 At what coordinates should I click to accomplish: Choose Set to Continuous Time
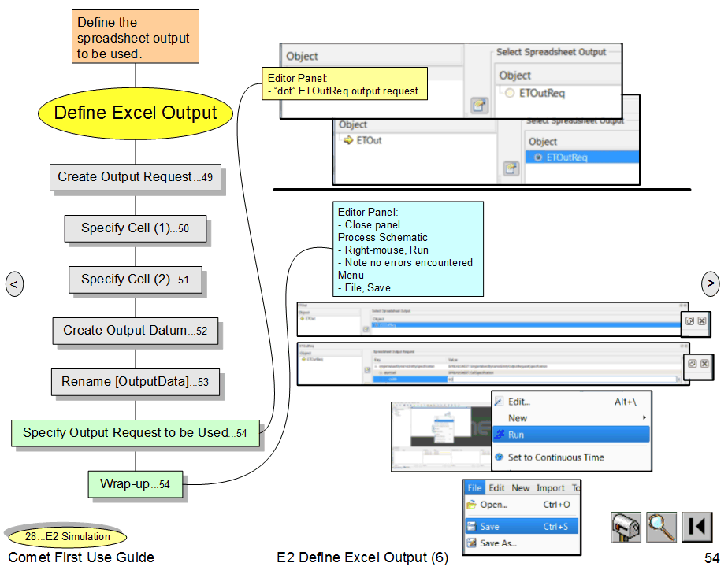tap(571, 457)
